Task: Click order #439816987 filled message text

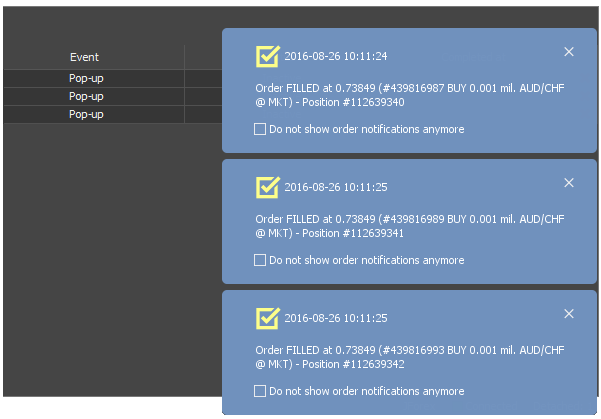Action: click(410, 95)
